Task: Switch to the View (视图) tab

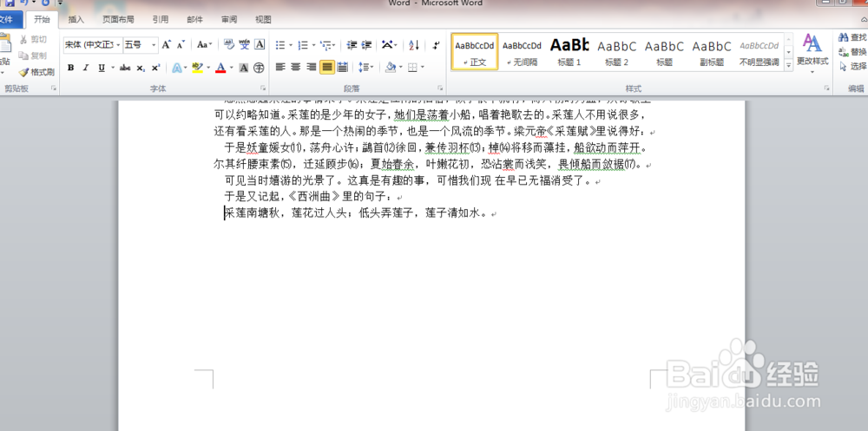Action: (263, 19)
